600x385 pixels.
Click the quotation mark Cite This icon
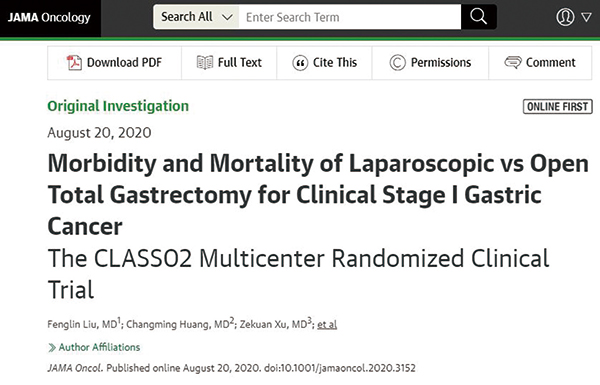(300, 63)
